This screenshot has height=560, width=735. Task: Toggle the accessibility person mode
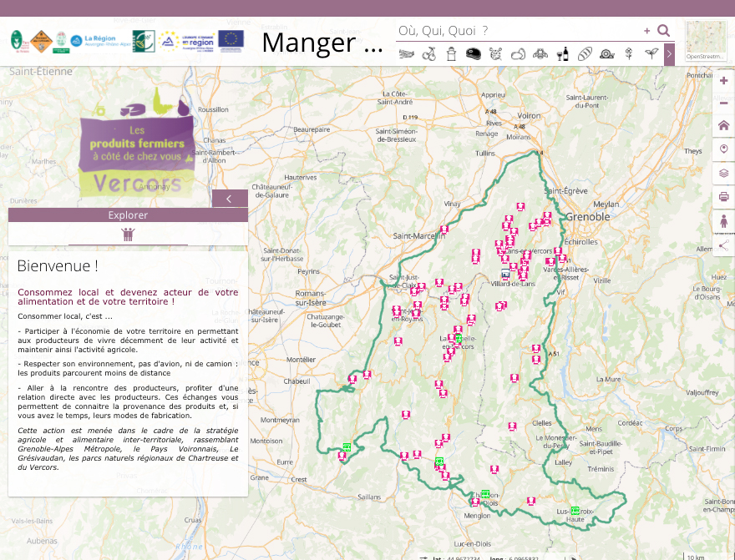click(x=723, y=221)
